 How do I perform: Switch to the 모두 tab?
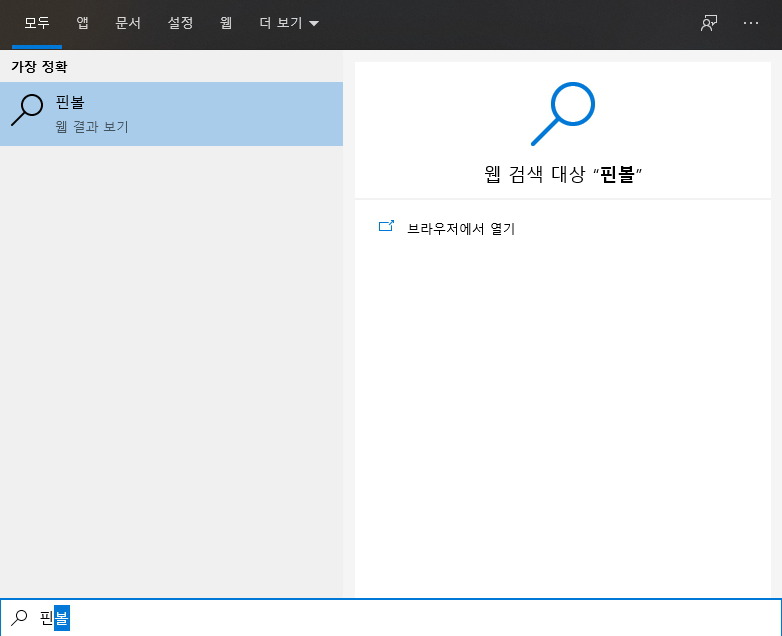tap(37, 23)
